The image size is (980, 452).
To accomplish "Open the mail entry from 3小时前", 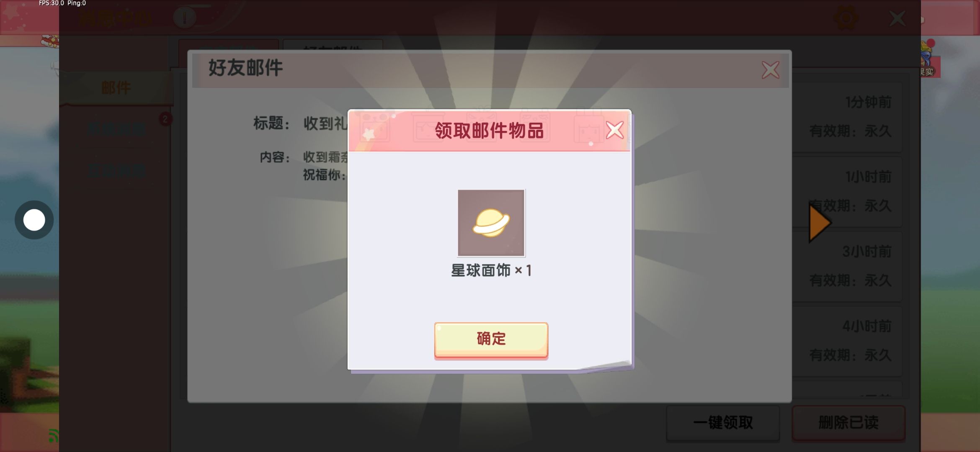I will pyautogui.click(x=847, y=266).
